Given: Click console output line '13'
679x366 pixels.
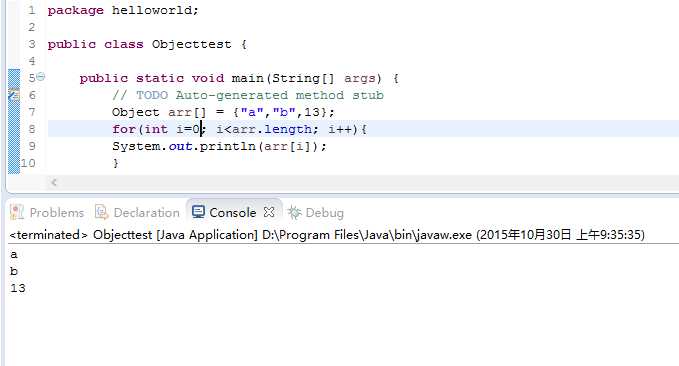Looking at the screenshot, I should 18,288.
